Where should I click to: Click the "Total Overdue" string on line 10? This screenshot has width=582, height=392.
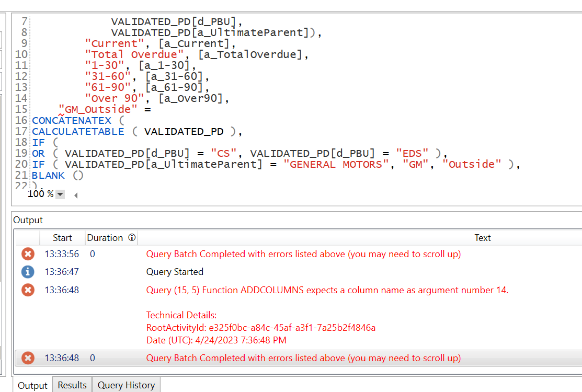(x=134, y=54)
